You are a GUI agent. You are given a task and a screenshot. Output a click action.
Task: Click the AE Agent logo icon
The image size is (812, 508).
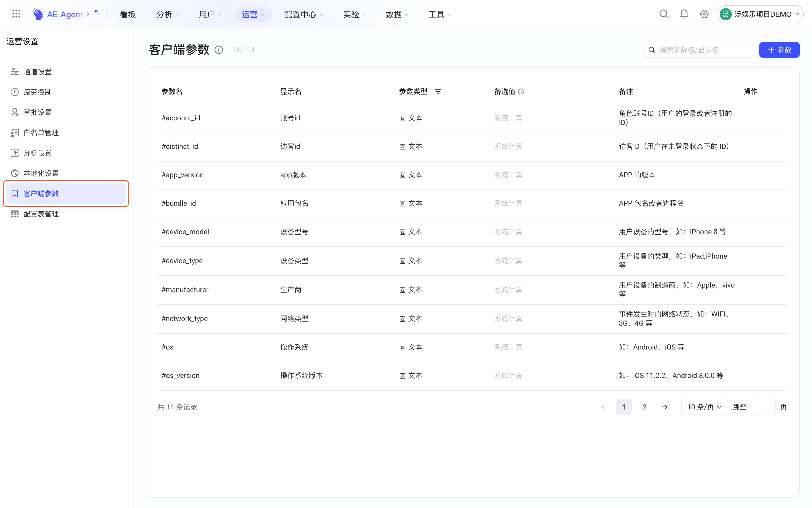[x=37, y=14]
